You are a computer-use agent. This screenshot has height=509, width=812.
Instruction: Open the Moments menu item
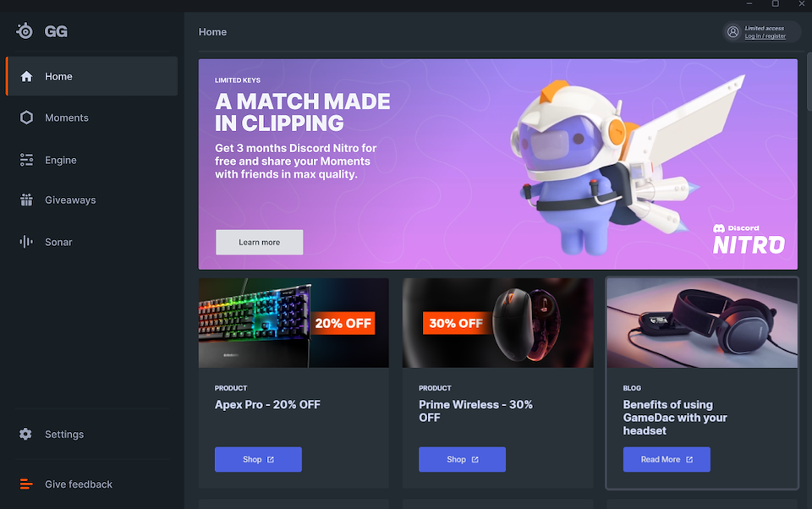click(x=92, y=118)
